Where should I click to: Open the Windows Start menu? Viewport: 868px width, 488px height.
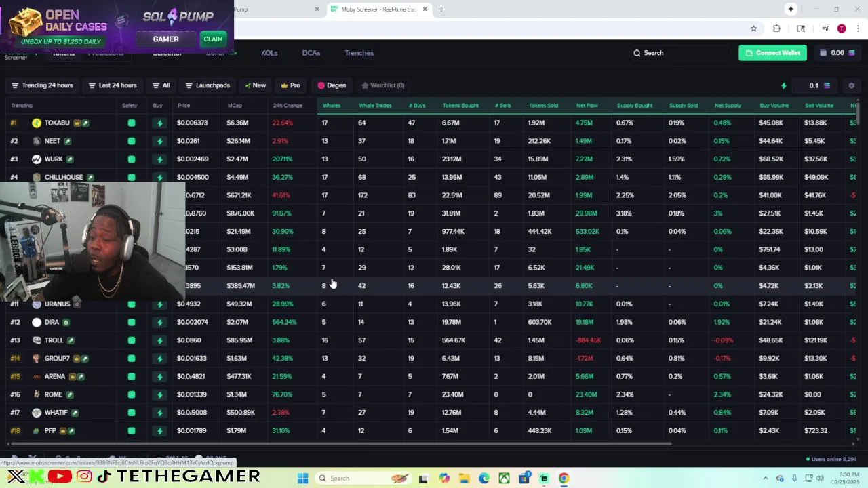(x=302, y=479)
